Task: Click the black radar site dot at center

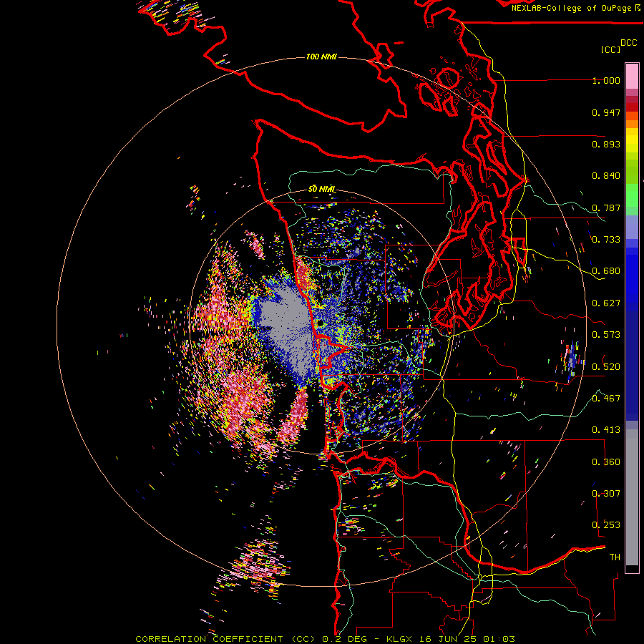Action: point(320,324)
